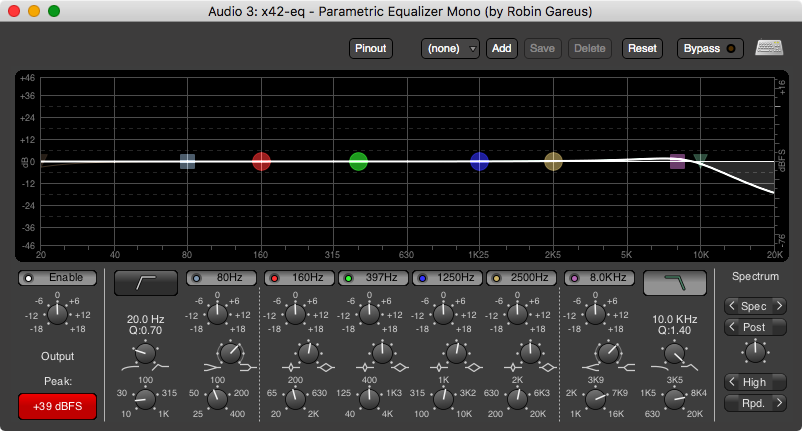This screenshot has width=802, height=431.
Task: Click the output gain knob under Enable
Action: pos(58,313)
